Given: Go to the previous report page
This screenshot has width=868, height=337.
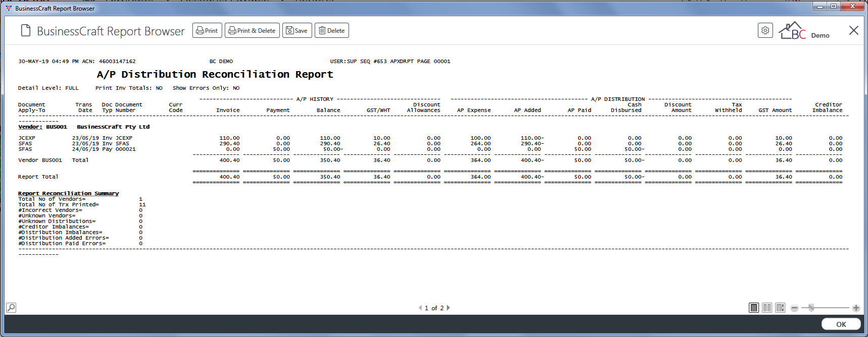Looking at the screenshot, I should (x=420, y=308).
